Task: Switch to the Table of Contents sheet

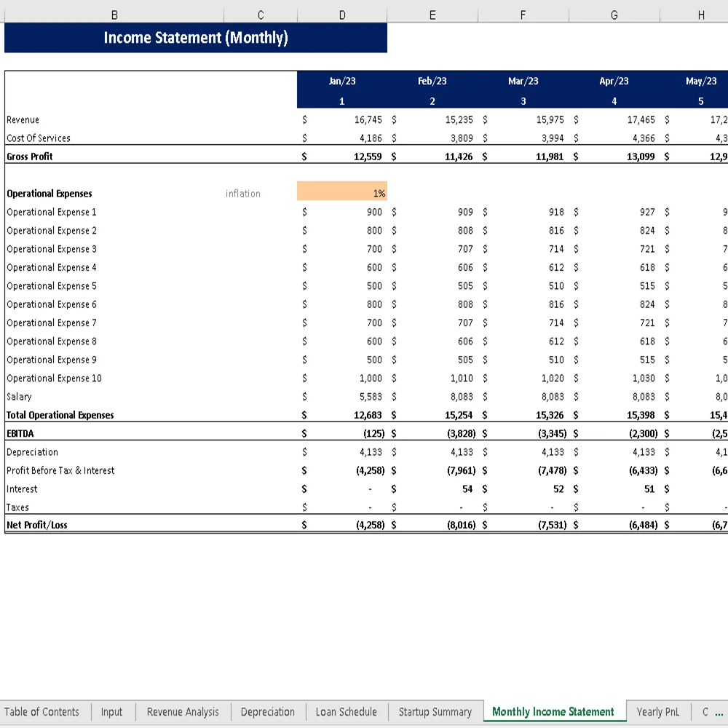Action: (44, 712)
